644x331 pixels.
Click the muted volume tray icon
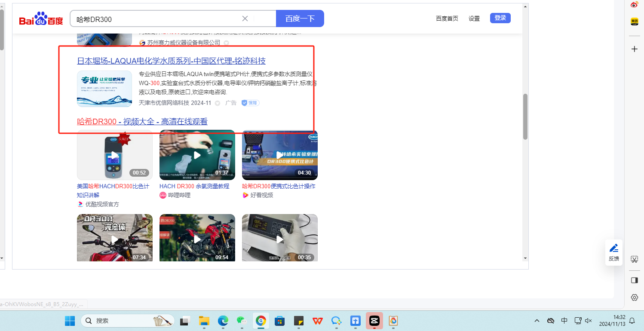click(589, 321)
